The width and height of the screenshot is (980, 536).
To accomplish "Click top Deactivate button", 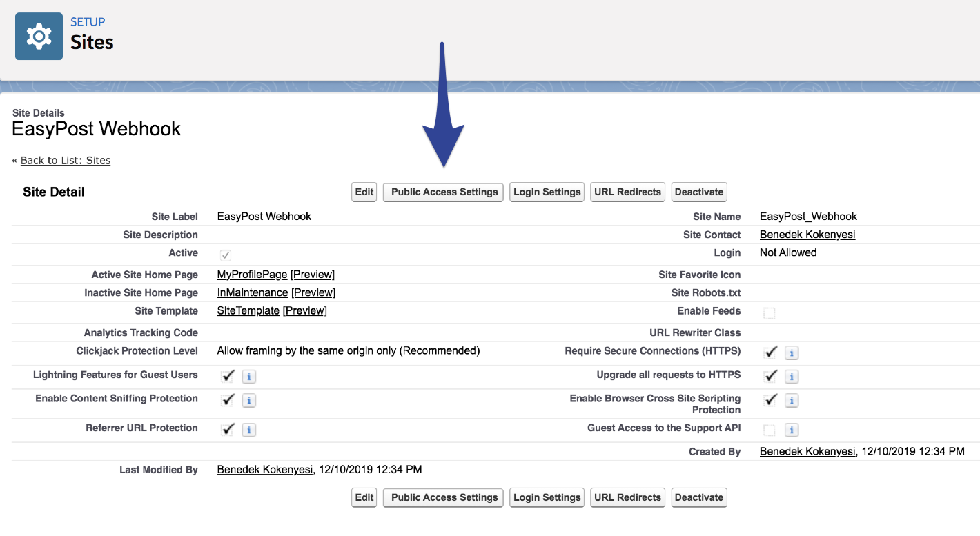I will (x=699, y=192).
